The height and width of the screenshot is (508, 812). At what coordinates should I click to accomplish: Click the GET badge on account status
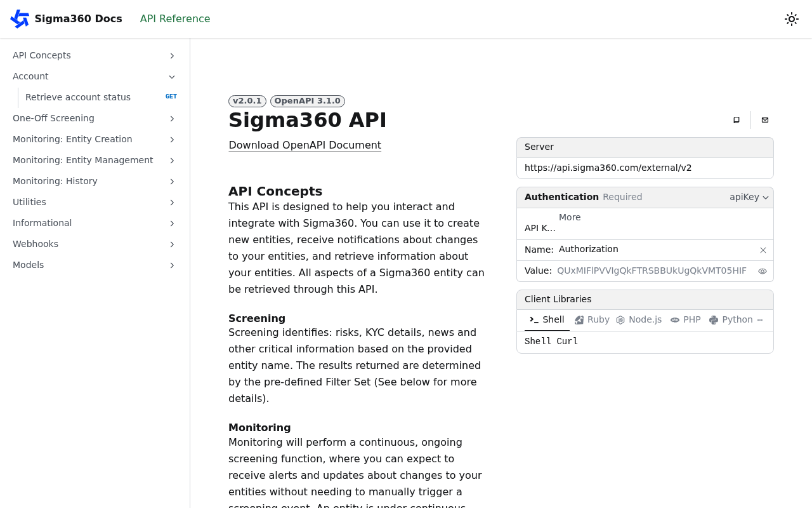[171, 97]
